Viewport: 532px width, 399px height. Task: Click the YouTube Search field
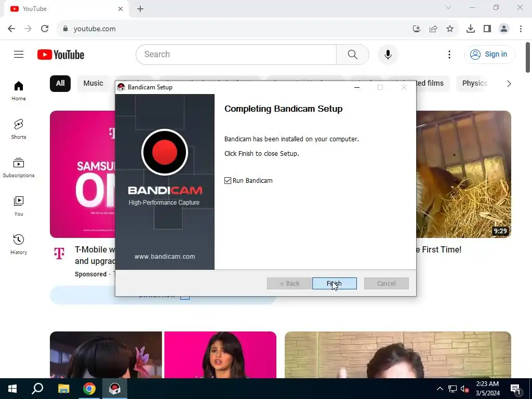[236, 54]
